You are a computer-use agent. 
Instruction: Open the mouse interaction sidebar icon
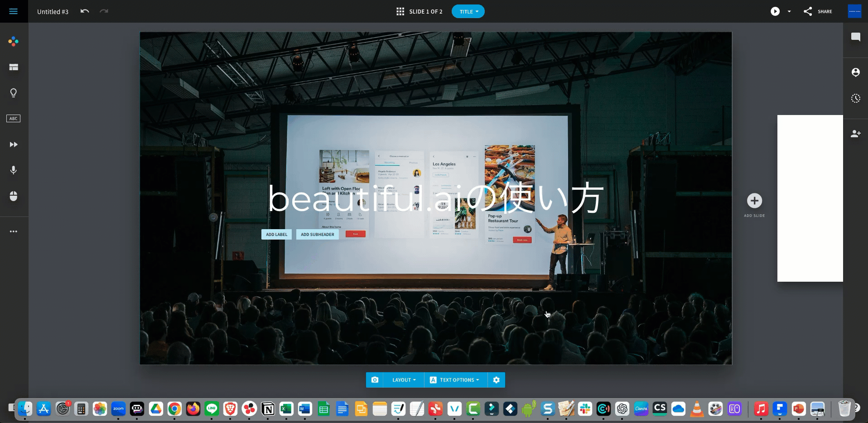[14, 196]
